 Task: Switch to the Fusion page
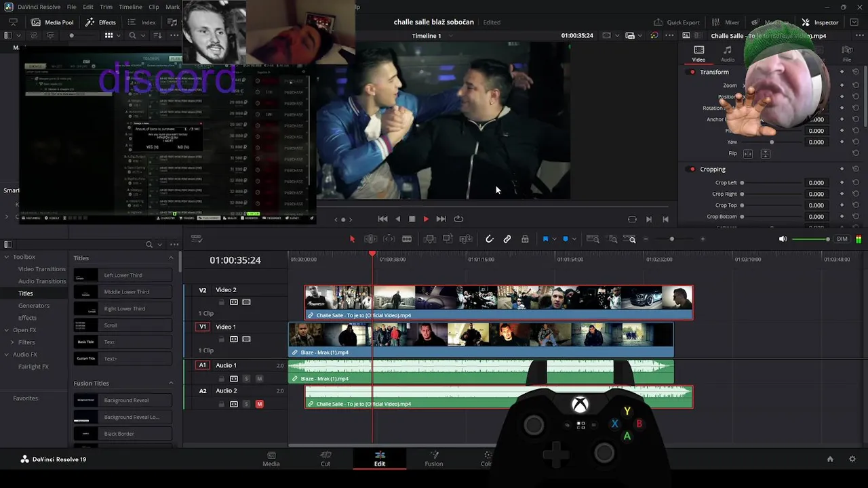point(434,459)
